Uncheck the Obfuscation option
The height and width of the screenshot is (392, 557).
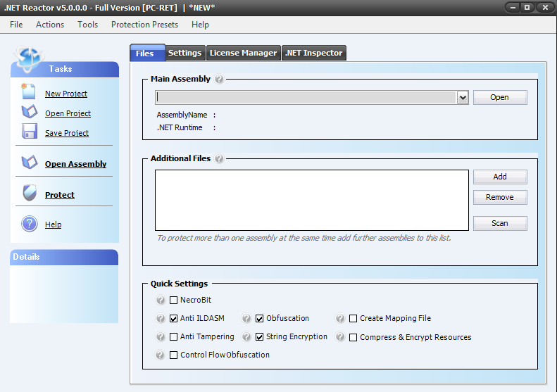(260, 319)
